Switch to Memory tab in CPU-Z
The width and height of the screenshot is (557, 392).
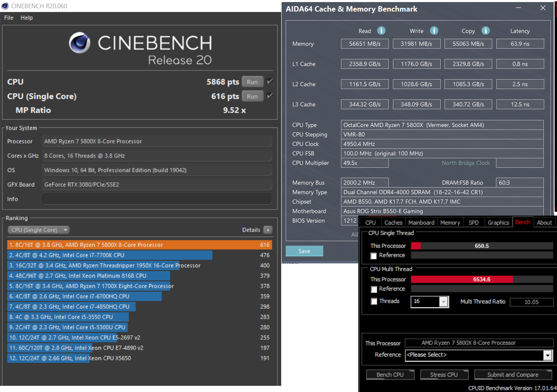(450, 222)
